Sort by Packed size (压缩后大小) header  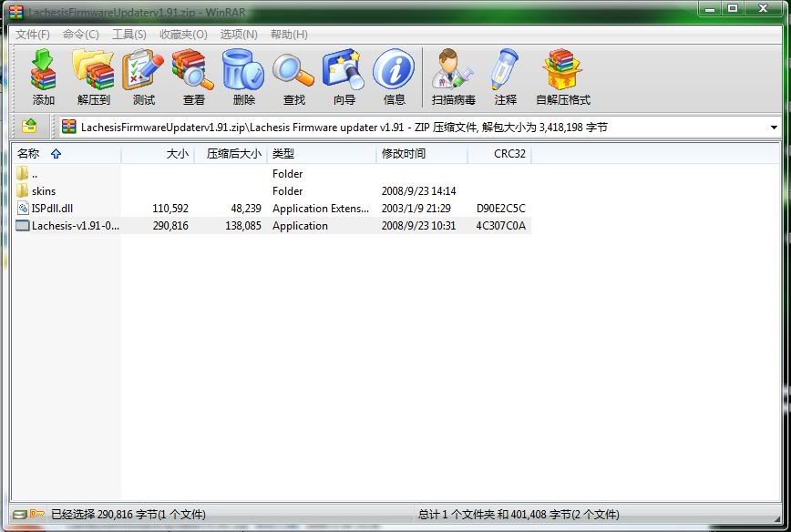click(x=231, y=154)
